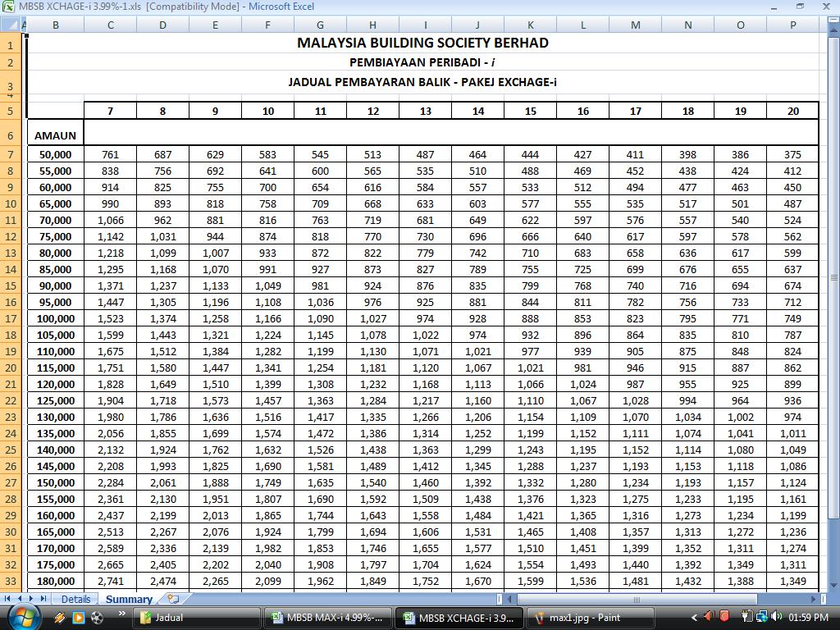840x630 pixels.
Task: Click the vertical scrollbar thumb
Action: point(834,277)
